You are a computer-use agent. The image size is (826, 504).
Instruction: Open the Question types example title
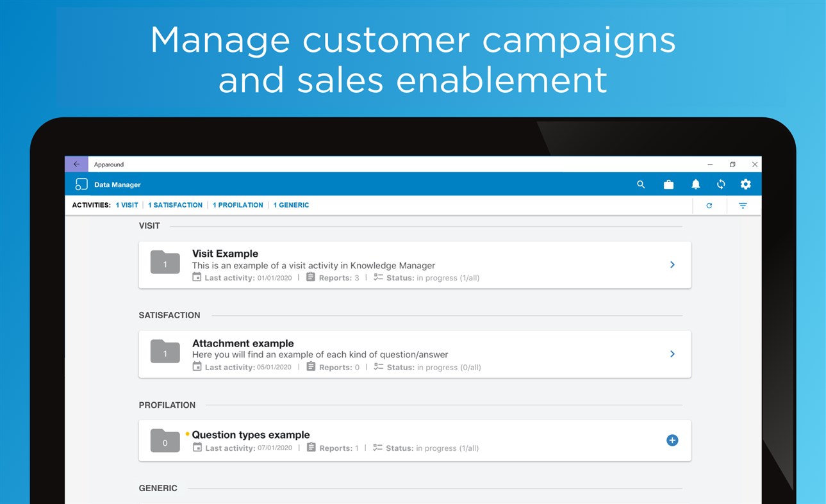251,435
